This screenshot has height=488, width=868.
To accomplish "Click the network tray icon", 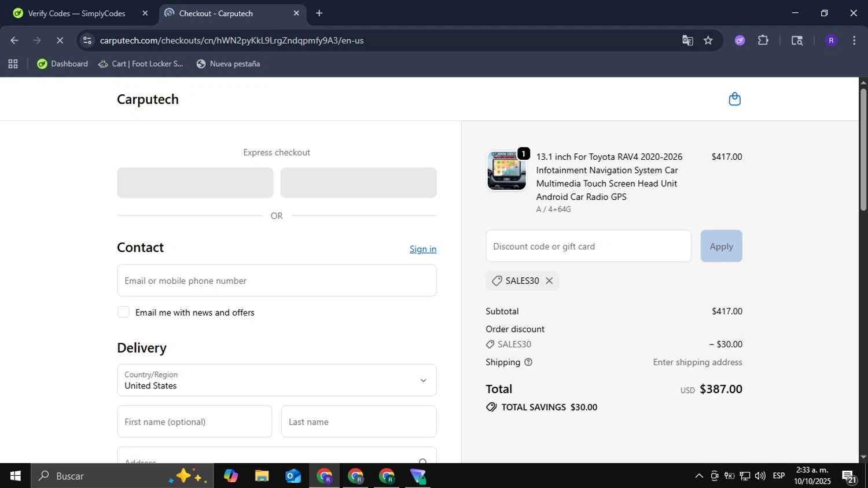I will (745, 476).
